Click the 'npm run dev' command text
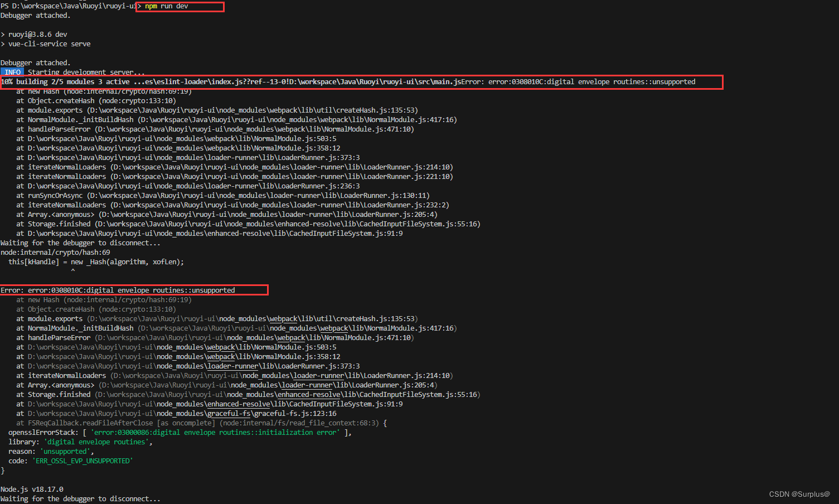The image size is (839, 504). click(x=166, y=6)
